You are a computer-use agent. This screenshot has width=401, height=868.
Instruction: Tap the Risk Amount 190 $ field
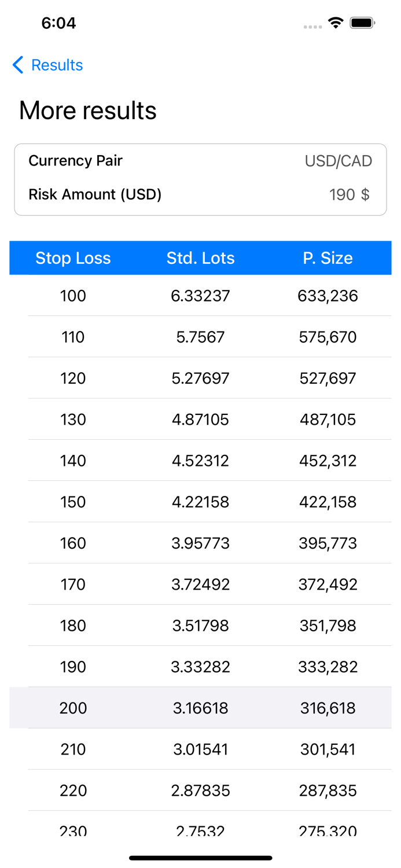click(x=350, y=195)
